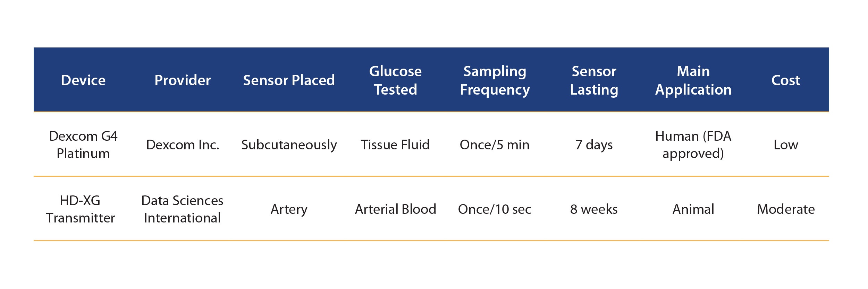Select the Sensor Lasting header
The width and height of the screenshot is (868, 289).
[594, 81]
